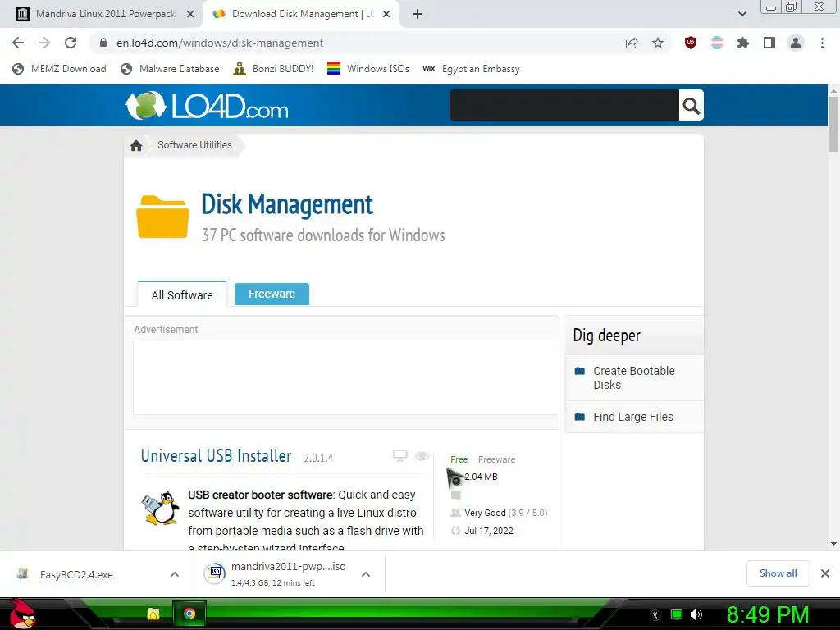Close the Download Disk Management tab
Viewport: 840px width, 630px height.
pyautogui.click(x=386, y=15)
